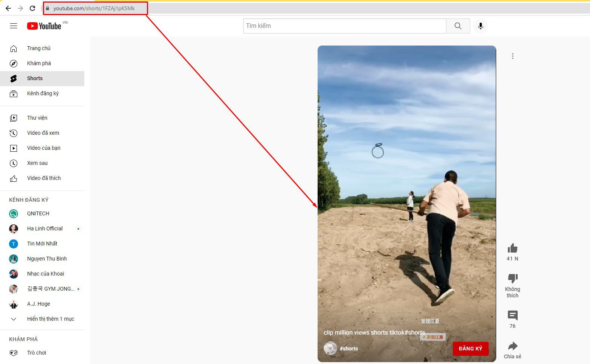Image resolution: width=590 pixels, height=364 pixels.
Task: Subscribe with the ĐĂNG KÝ button
Action: coord(470,349)
